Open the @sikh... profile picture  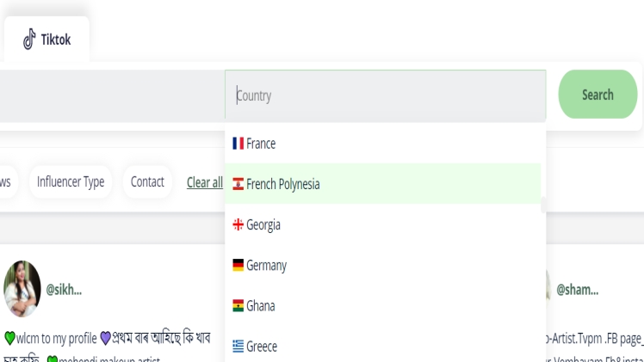(22, 289)
